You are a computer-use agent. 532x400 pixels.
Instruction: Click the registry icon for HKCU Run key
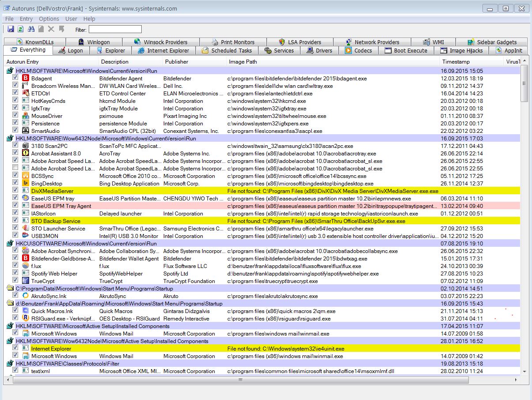coord(10,244)
